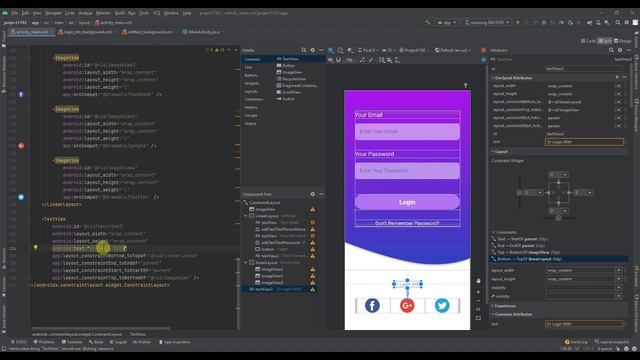640x360 pixels.
Task: Click the Google gutter preview icon
Action: 21,145
